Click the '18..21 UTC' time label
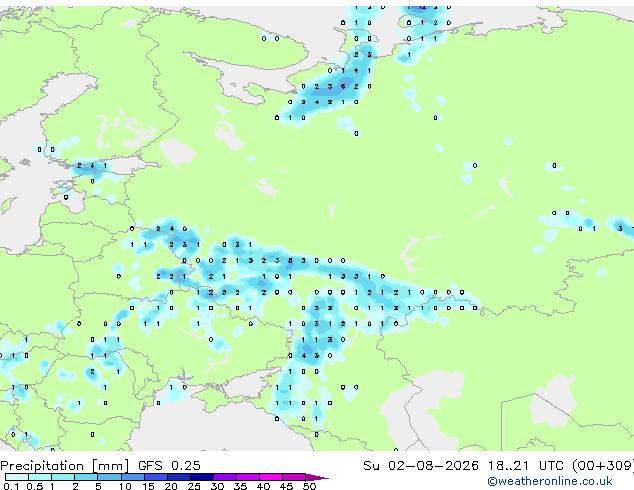Image resolution: width=634 pixels, height=490 pixels. [x=526, y=466]
